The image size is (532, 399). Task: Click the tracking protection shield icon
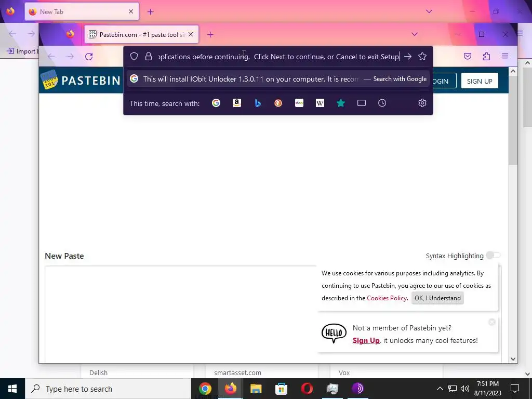click(134, 56)
